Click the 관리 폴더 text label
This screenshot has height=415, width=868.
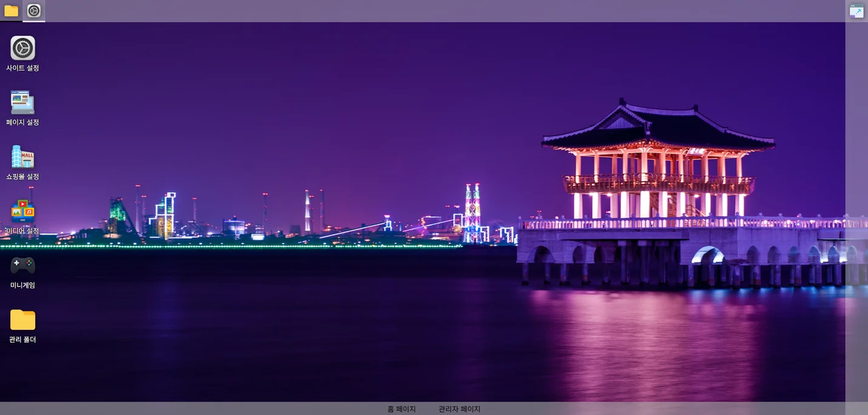(x=22, y=340)
